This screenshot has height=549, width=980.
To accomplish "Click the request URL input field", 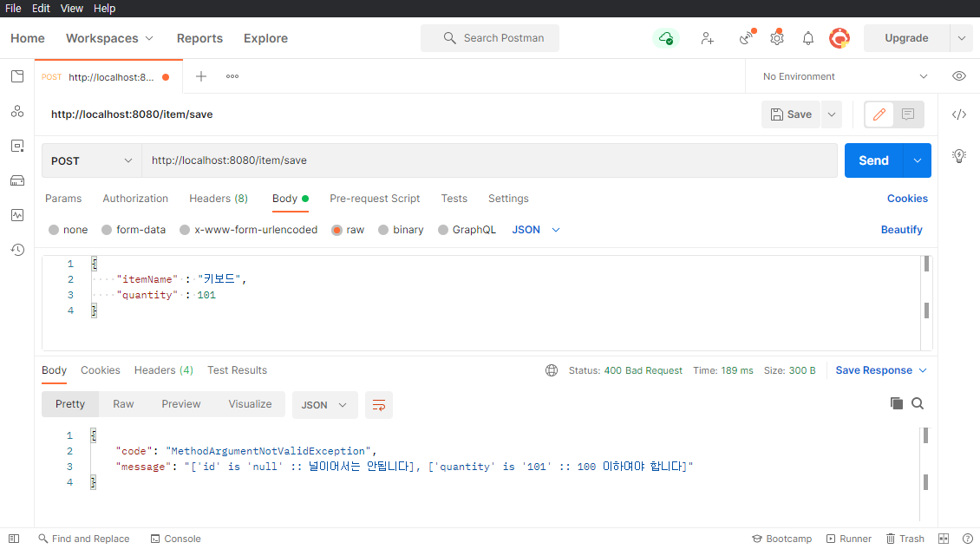I will coord(489,160).
